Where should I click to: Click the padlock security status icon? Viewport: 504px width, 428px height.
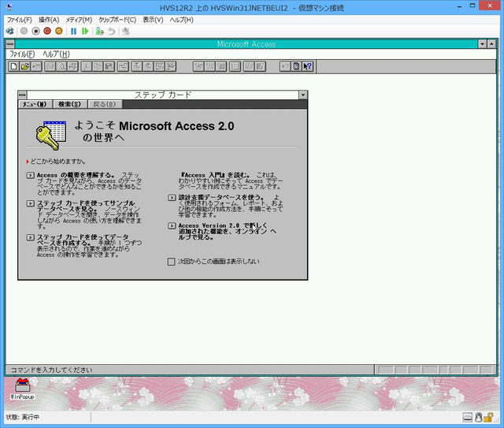[488, 418]
